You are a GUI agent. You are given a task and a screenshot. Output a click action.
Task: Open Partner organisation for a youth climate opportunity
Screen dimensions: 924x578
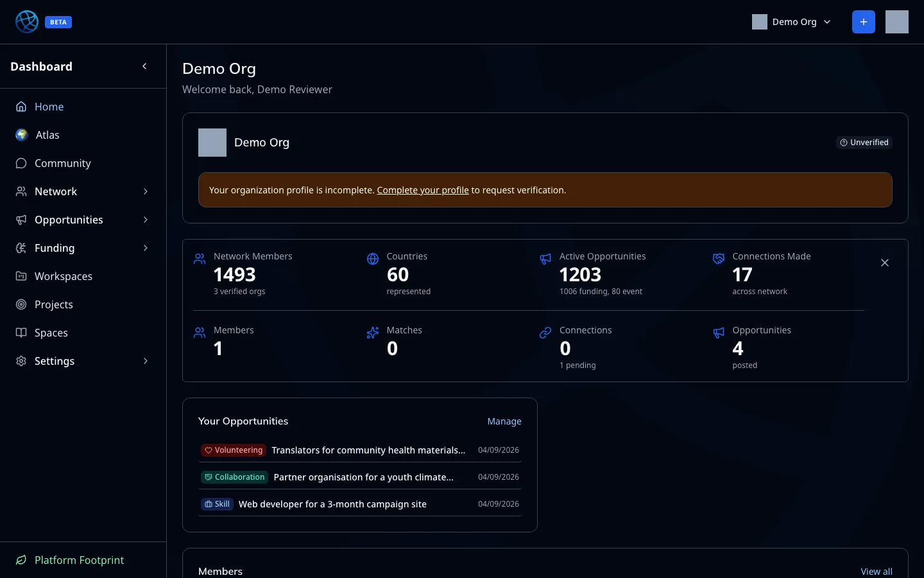363,477
